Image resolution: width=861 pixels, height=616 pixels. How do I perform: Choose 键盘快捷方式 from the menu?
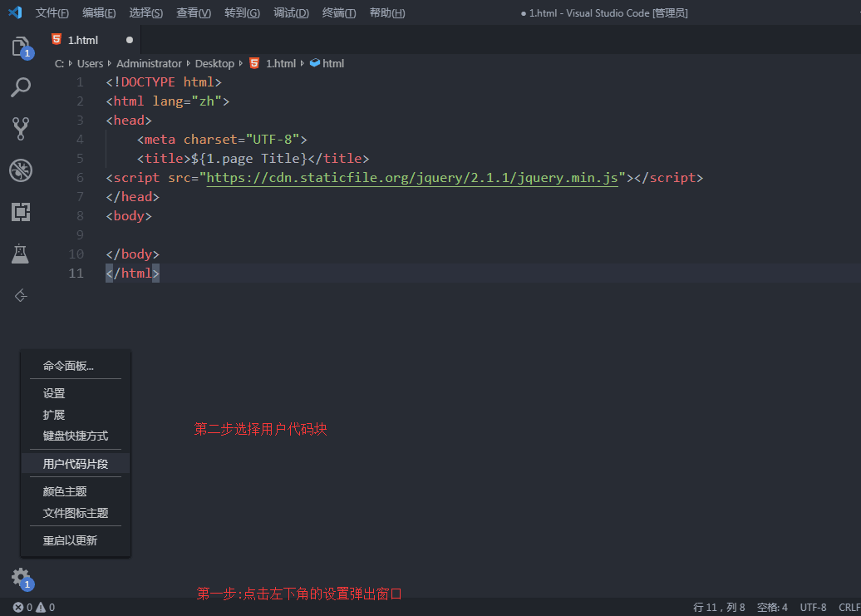(76, 436)
